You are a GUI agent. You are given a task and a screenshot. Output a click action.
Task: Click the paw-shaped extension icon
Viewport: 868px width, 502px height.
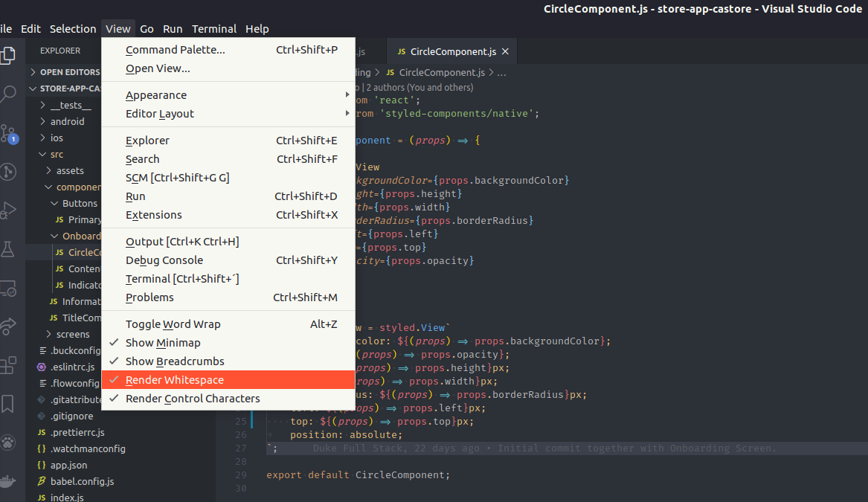[9, 443]
